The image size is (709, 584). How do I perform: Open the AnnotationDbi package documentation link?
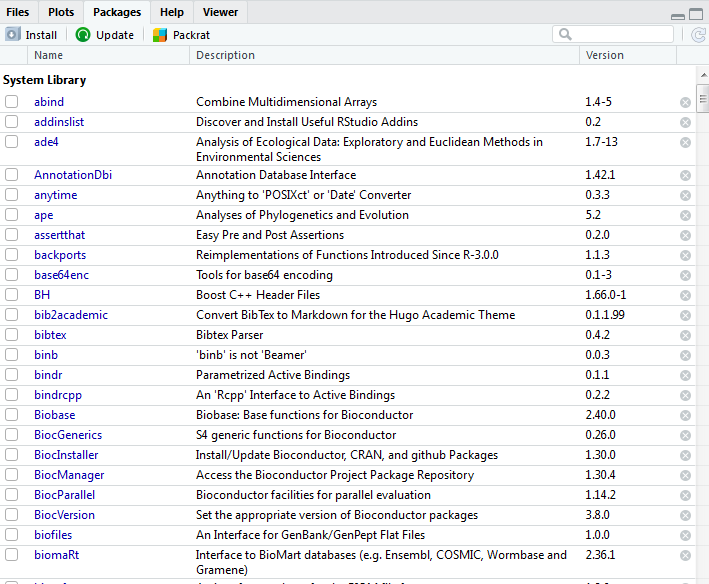point(73,175)
